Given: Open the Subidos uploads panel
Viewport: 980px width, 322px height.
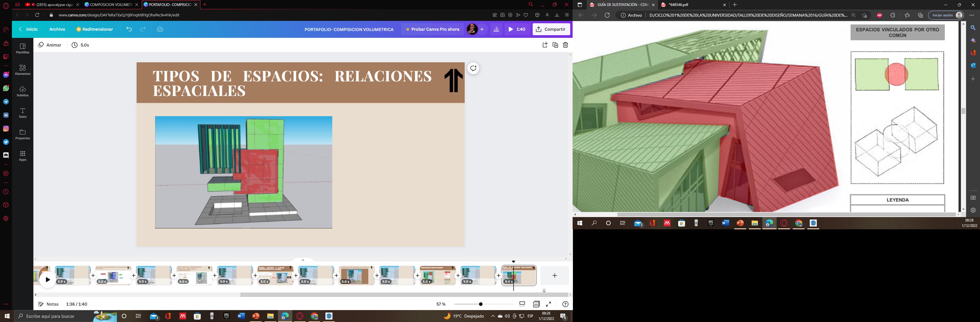Looking at the screenshot, I should point(22,91).
